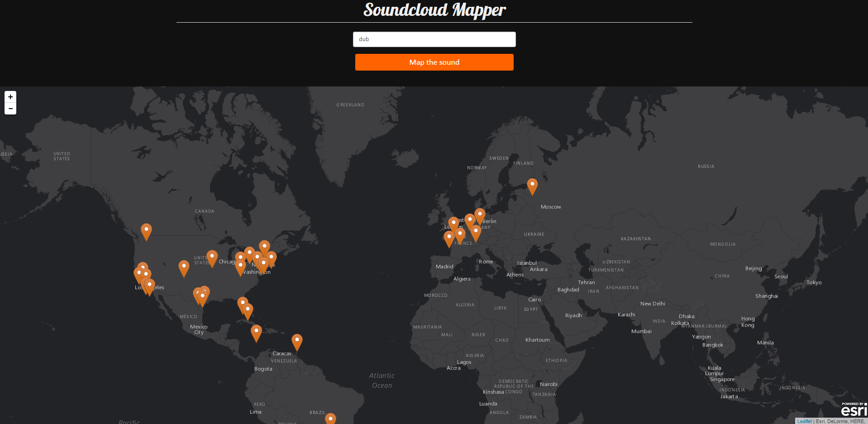Click the "Nairobi" city label

tap(548, 384)
